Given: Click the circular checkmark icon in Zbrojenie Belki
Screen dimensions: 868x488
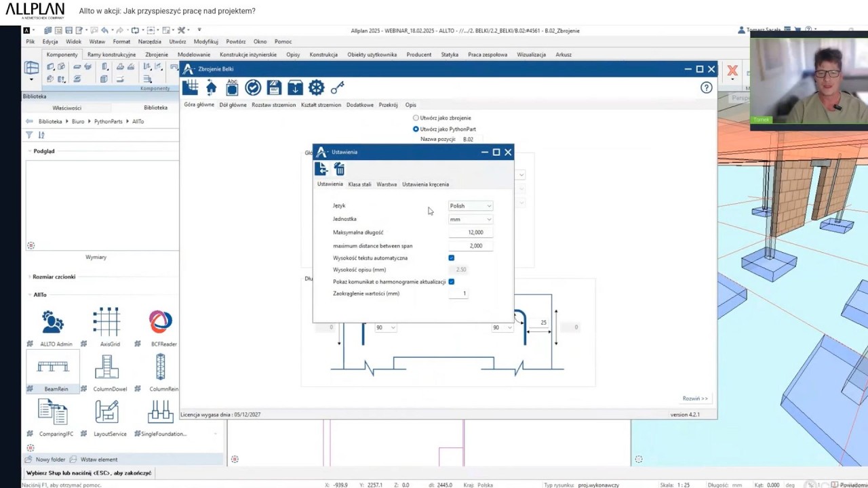Looking at the screenshot, I should (x=253, y=87).
